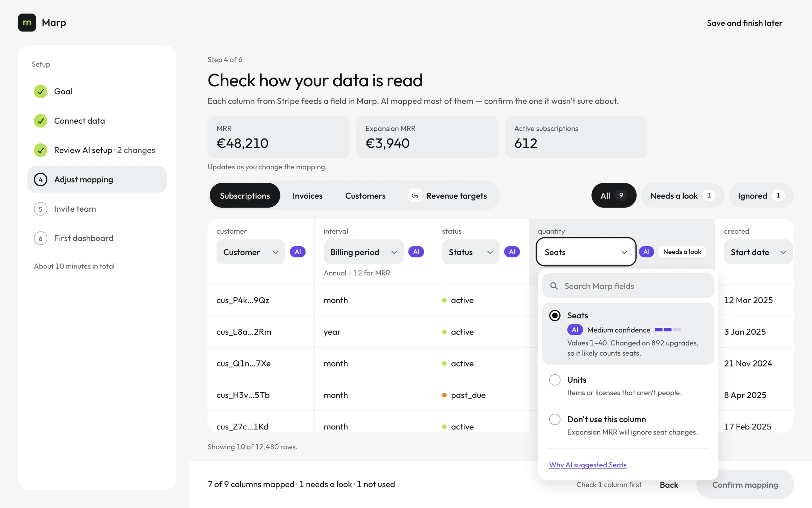Click the Medium confidence level bar
Image resolution: width=812 pixels, height=508 pixels.
tap(668, 330)
